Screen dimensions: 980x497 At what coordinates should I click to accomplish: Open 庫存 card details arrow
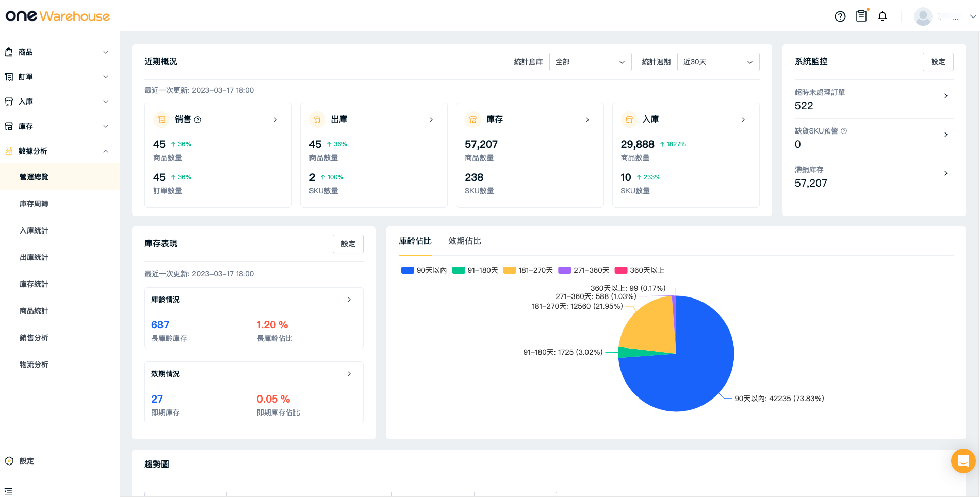587,120
